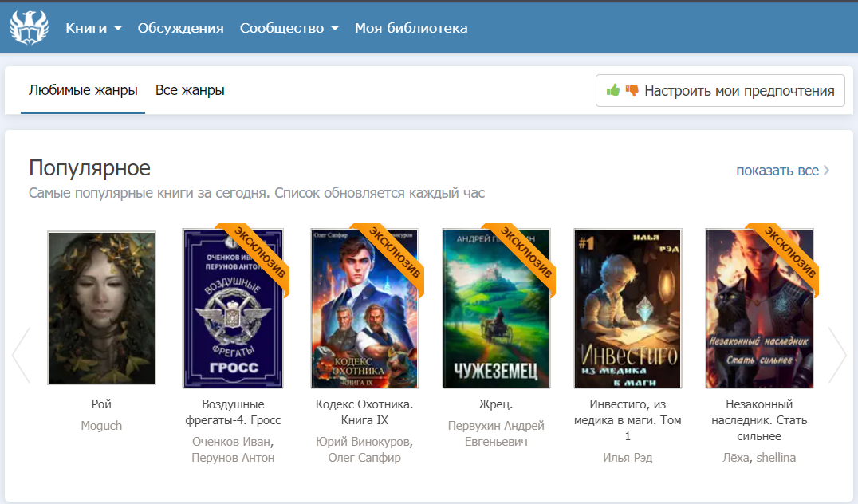
Task: Click the orange thumbs-down icon
Action: point(632,90)
